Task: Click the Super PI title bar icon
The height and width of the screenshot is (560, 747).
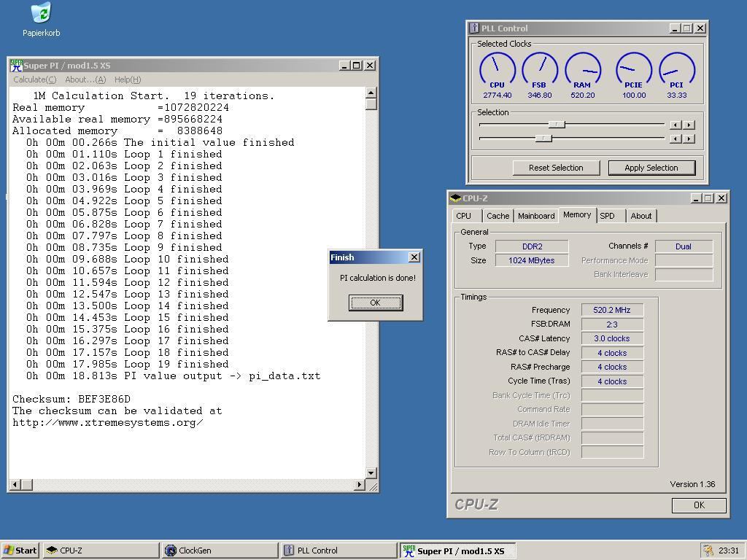Action: coord(16,65)
